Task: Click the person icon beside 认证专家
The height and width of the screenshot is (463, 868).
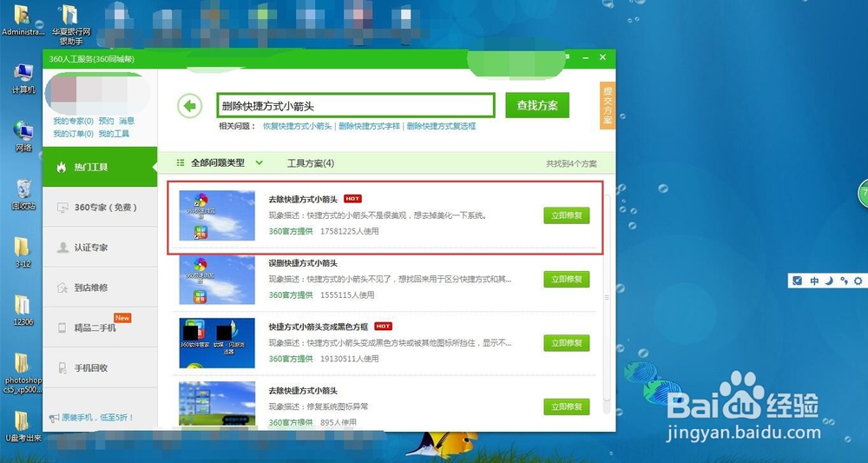Action: pos(62,248)
